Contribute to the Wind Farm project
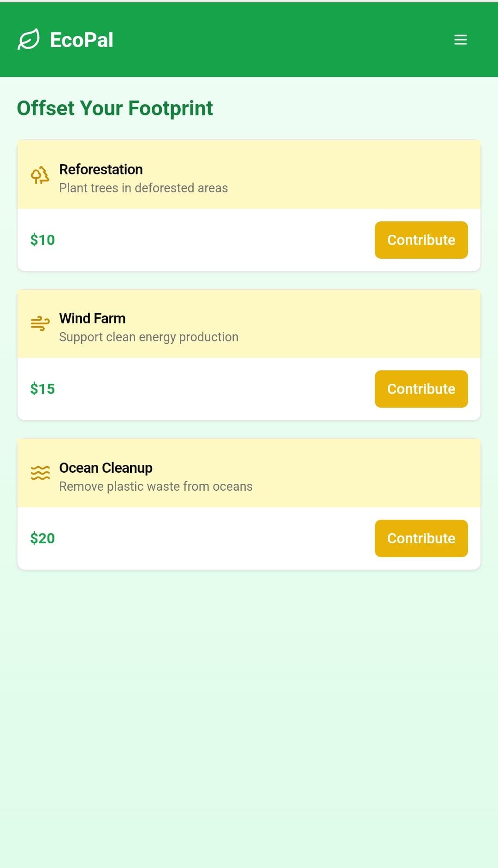 (x=421, y=389)
